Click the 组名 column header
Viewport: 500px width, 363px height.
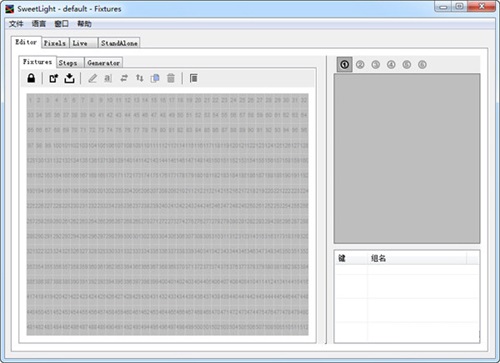[417, 258]
